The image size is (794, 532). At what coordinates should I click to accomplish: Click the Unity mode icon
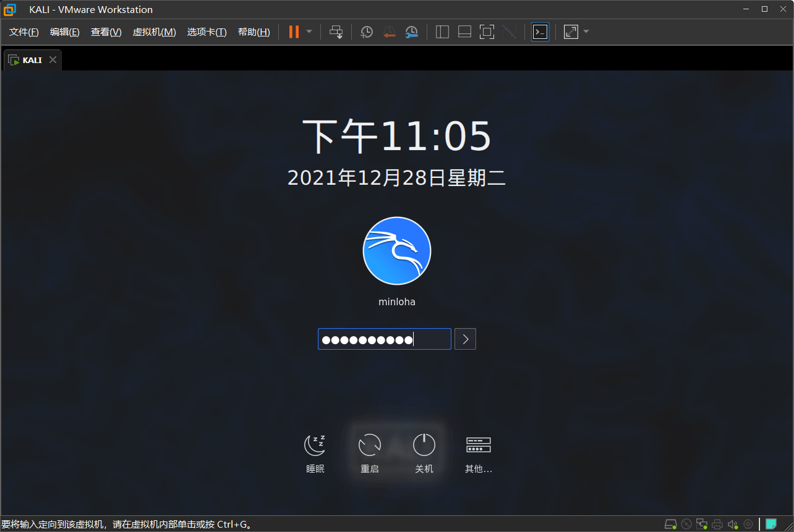[510, 32]
